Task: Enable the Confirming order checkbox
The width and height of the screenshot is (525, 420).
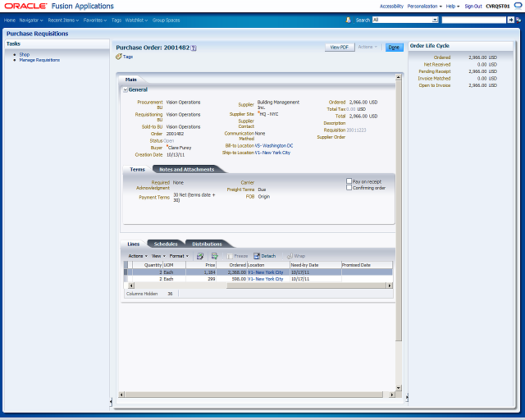Action: pos(349,188)
